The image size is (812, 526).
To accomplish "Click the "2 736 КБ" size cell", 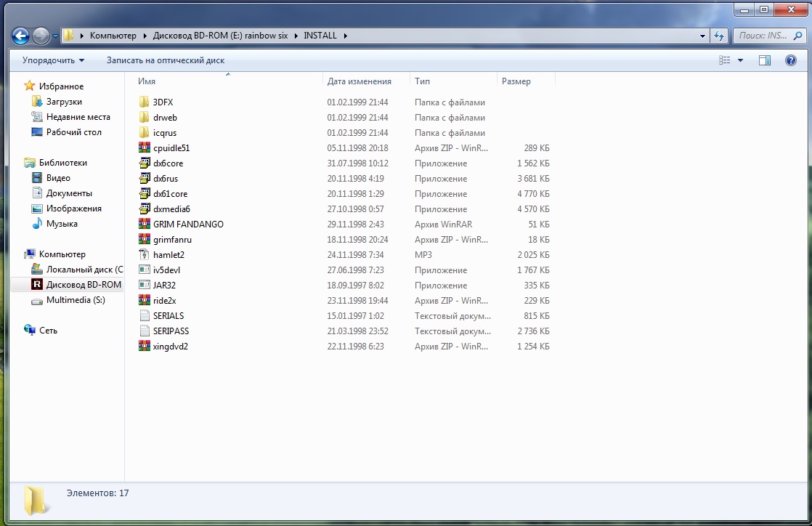I will [x=533, y=331].
